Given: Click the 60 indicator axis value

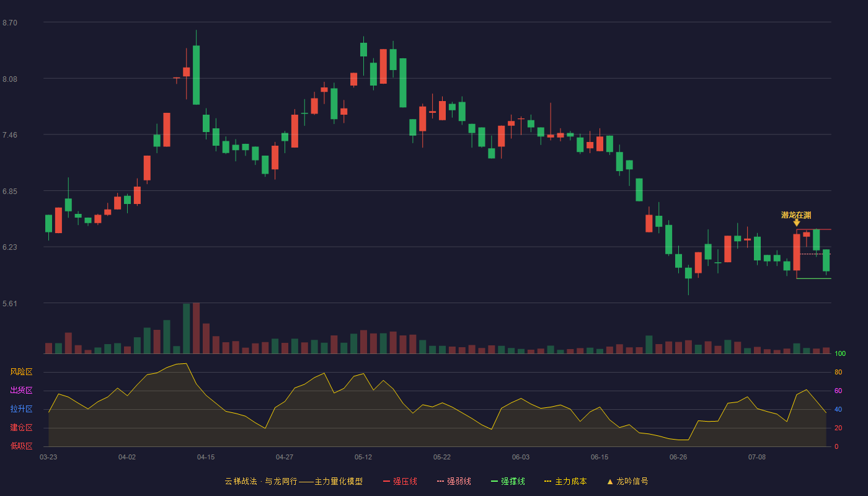Looking at the screenshot, I should (x=838, y=391).
